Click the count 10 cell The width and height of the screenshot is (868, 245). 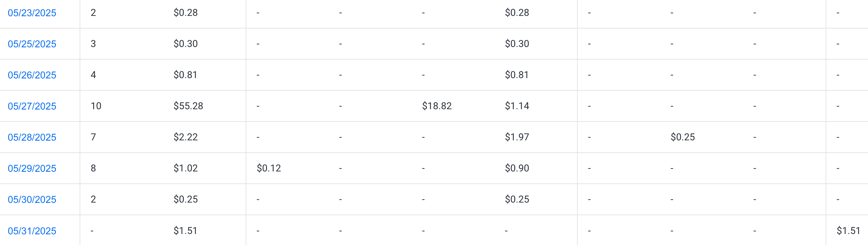click(x=96, y=106)
